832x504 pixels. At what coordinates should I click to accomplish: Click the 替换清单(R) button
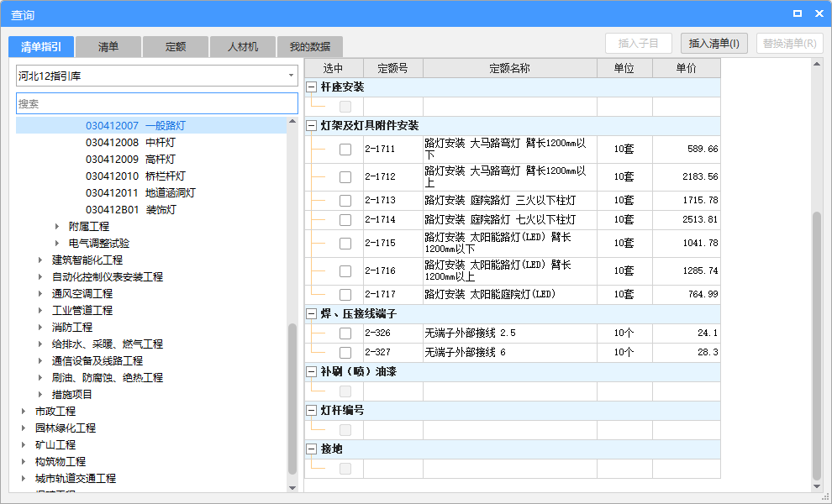[789, 44]
